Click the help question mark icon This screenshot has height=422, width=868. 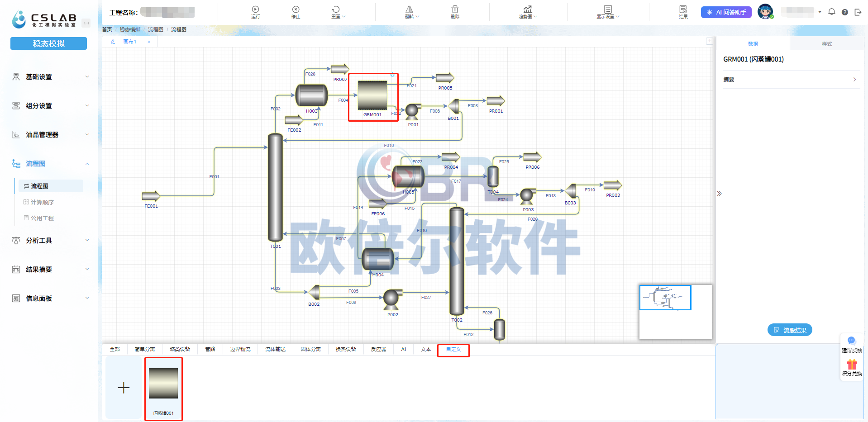(844, 12)
